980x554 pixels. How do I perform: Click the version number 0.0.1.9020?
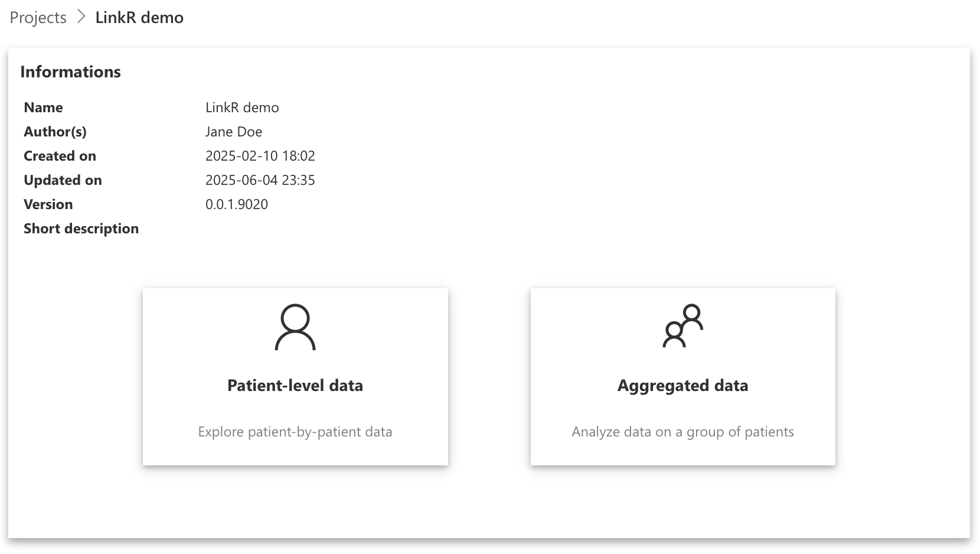pyautogui.click(x=237, y=204)
